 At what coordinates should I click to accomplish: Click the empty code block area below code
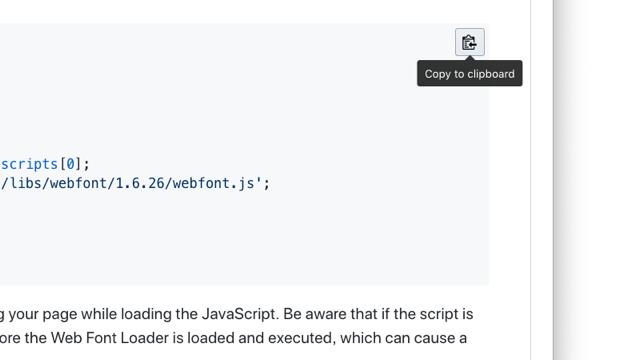click(x=244, y=241)
